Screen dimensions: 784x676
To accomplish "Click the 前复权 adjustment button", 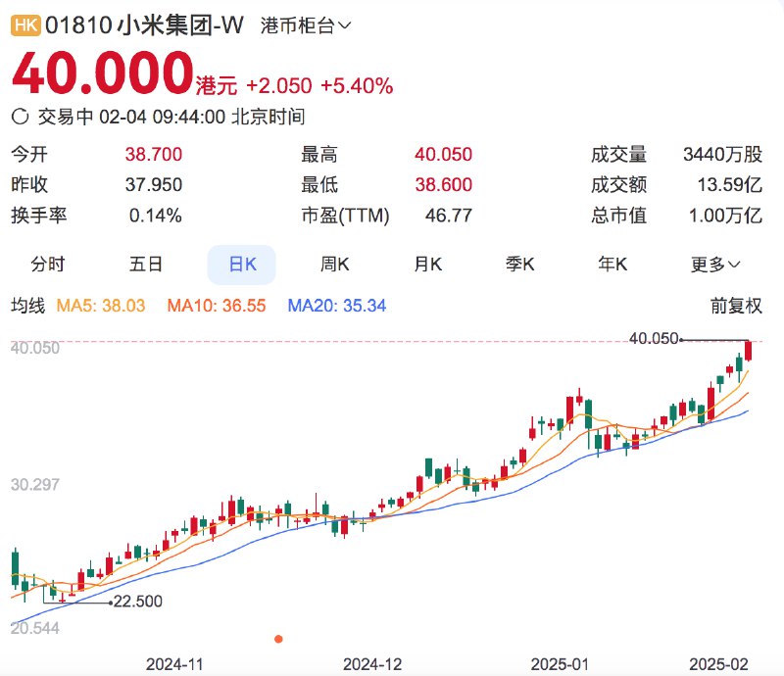I will coord(736,306).
